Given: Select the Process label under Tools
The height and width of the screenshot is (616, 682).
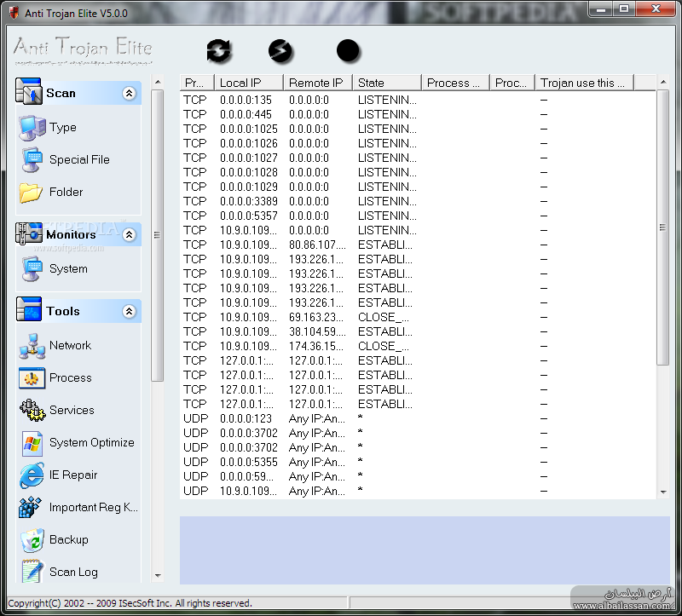Looking at the screenshot, I should (x=71, y=377).
